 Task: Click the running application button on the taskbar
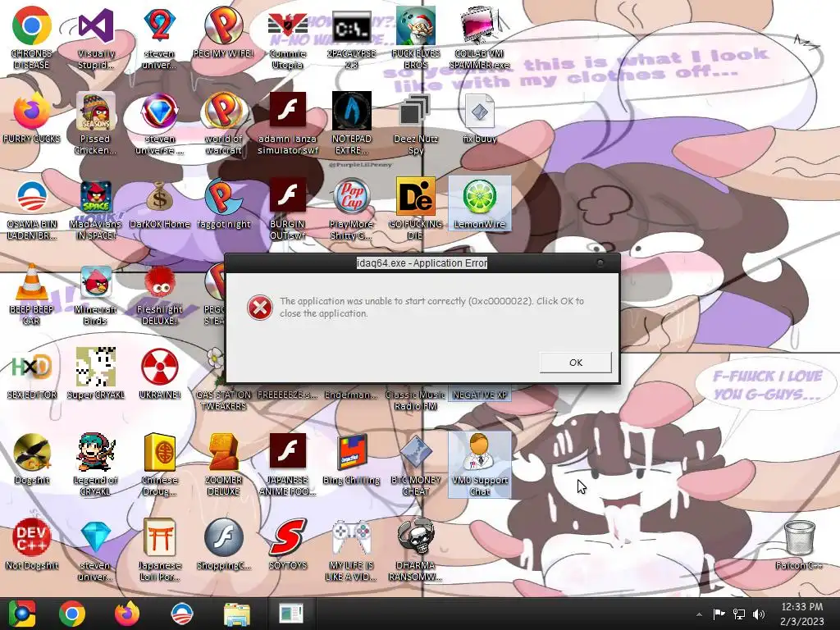click(291, 614)
